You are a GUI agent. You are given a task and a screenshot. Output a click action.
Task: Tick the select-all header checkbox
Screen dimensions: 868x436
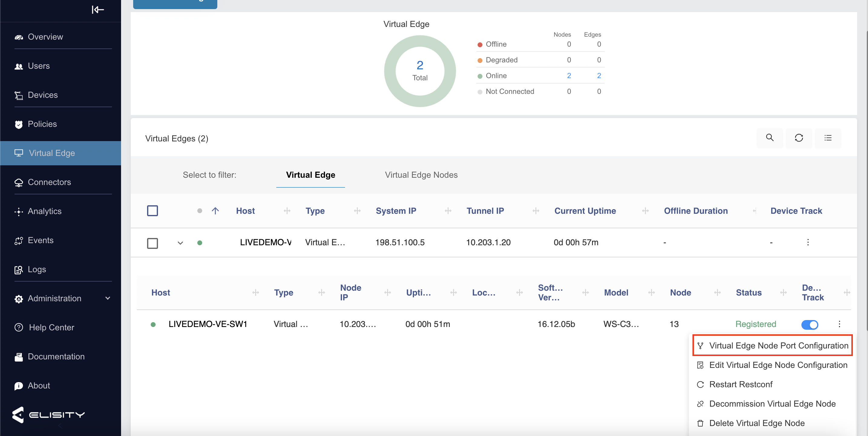152,211
